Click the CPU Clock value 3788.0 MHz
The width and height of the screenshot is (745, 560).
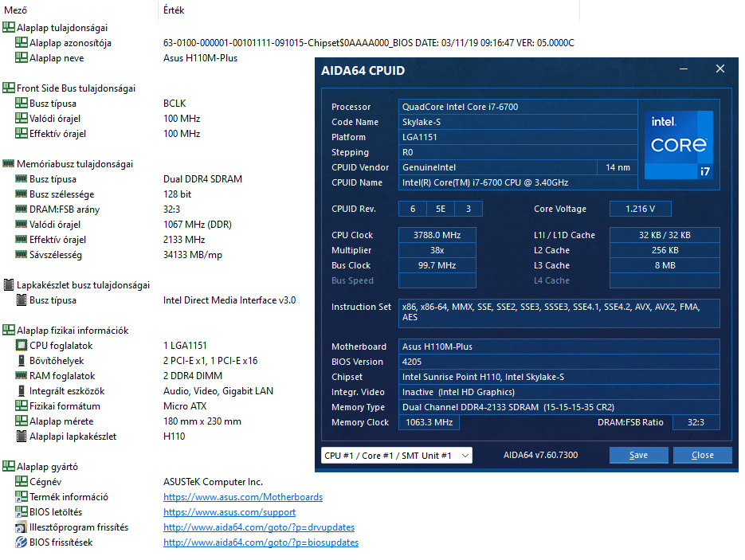pos(437,235)
